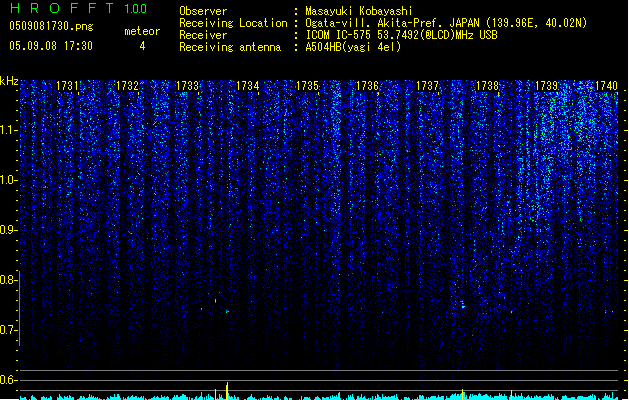Click the 1737 time marker

point(427,86)
